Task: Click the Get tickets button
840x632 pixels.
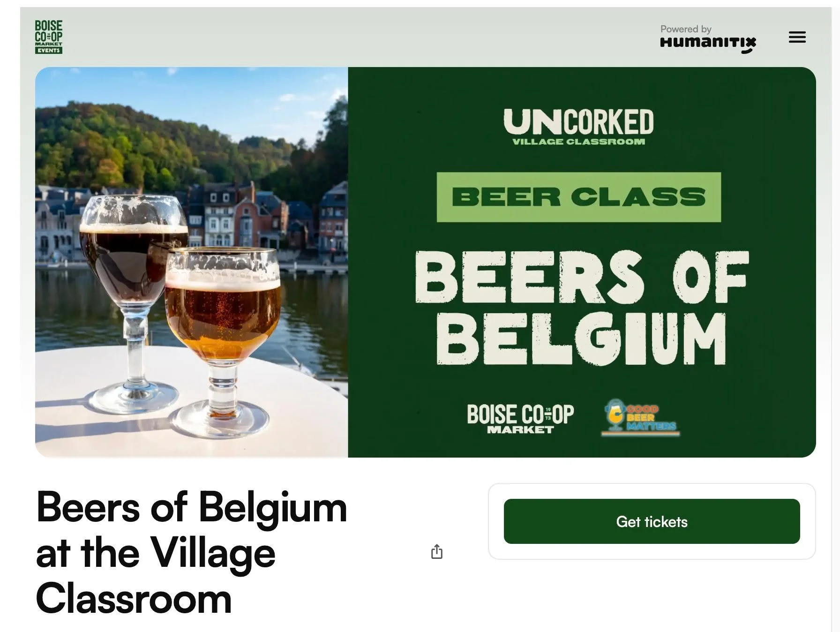Action: point(652,521)
